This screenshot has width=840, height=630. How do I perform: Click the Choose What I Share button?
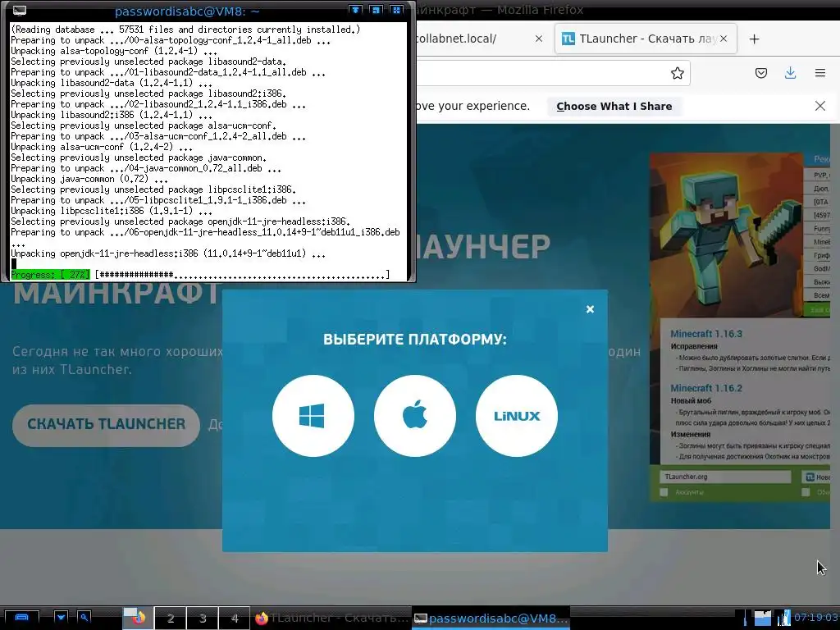614,106
